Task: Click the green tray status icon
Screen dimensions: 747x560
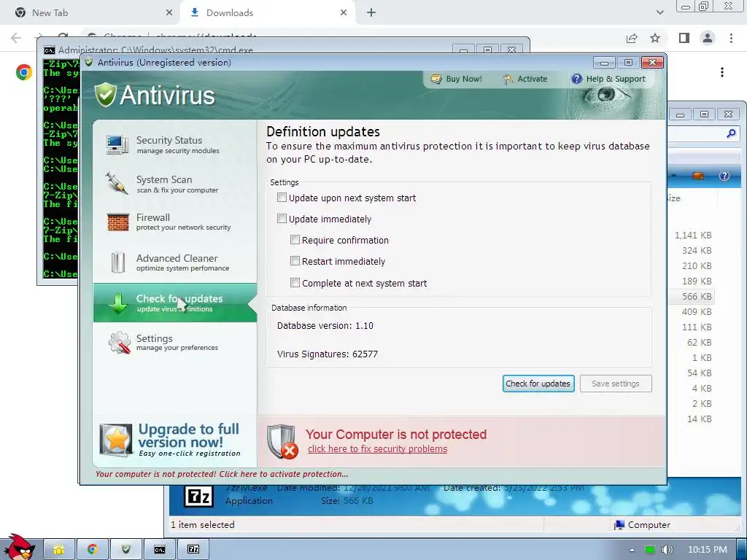Action: tap(650, 550)
